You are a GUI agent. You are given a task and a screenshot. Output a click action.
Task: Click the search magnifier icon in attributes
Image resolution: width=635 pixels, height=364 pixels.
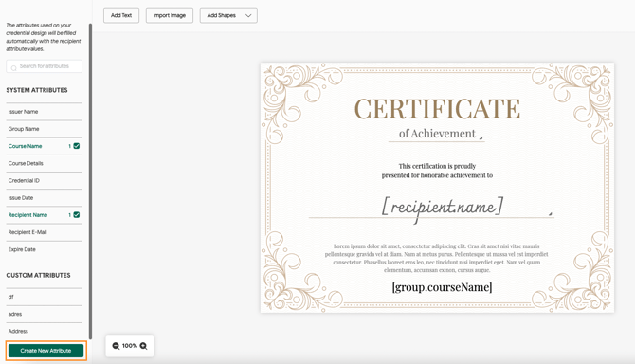(x=14, y=67)
